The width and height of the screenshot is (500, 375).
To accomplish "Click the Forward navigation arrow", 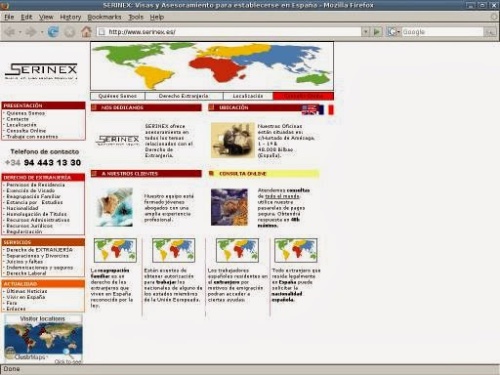I will click(x=31, y=32).
